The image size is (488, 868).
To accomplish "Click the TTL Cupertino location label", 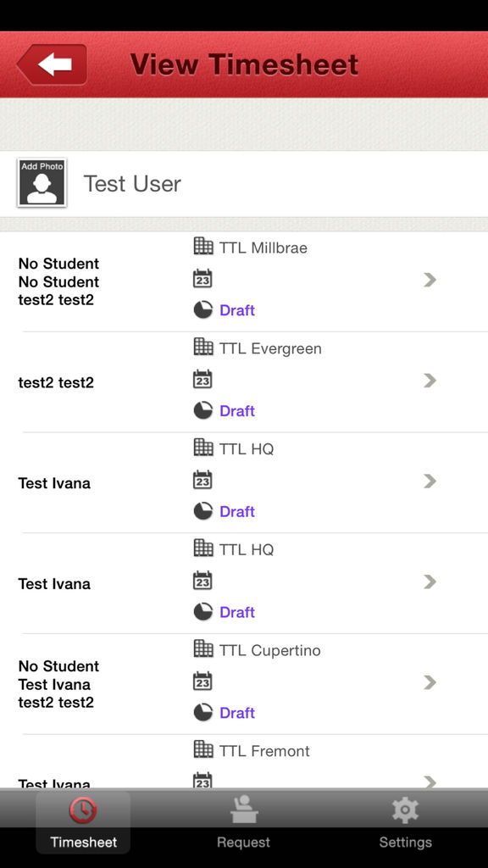I will (270, 650).
